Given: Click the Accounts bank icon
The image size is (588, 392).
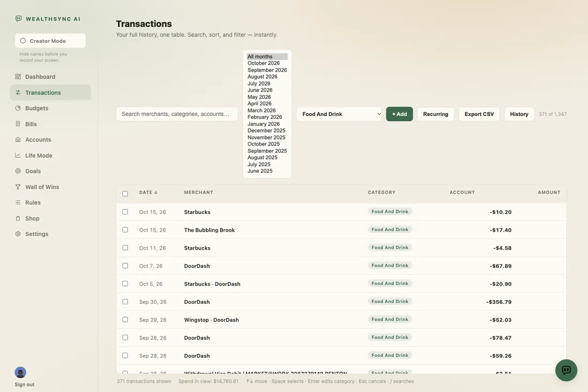Looking at the screenshot, I should tap(18, 140).
